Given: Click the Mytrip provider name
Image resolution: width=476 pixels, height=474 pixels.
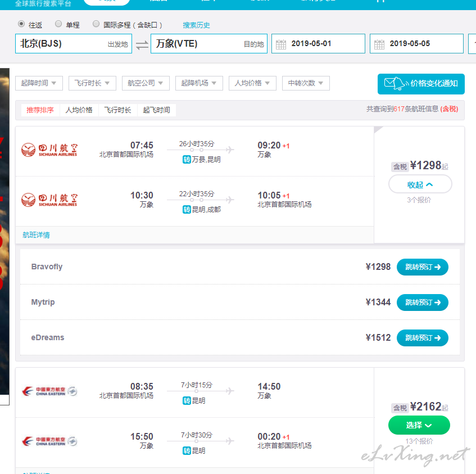Looking at the screenshot, I should (x=43, y=302).
